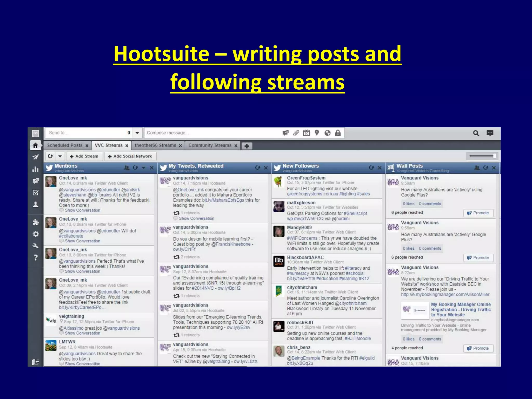This screenshot has width=532, height=399.
Task: Click the privacy lock icon
Action: point(338,133)
